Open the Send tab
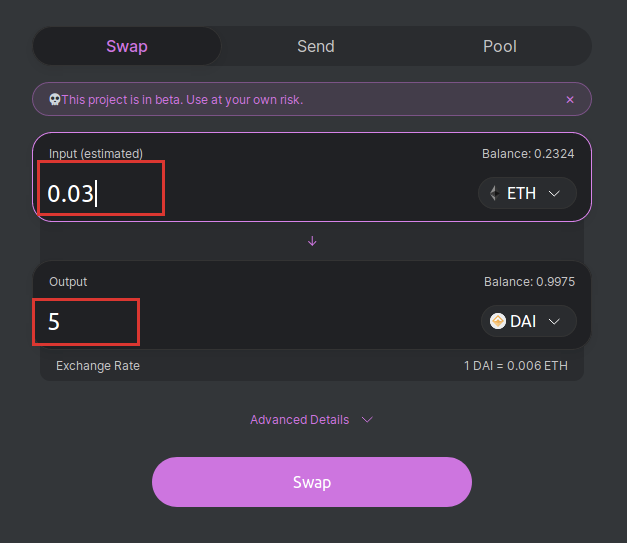 click(x=316, y=46)
